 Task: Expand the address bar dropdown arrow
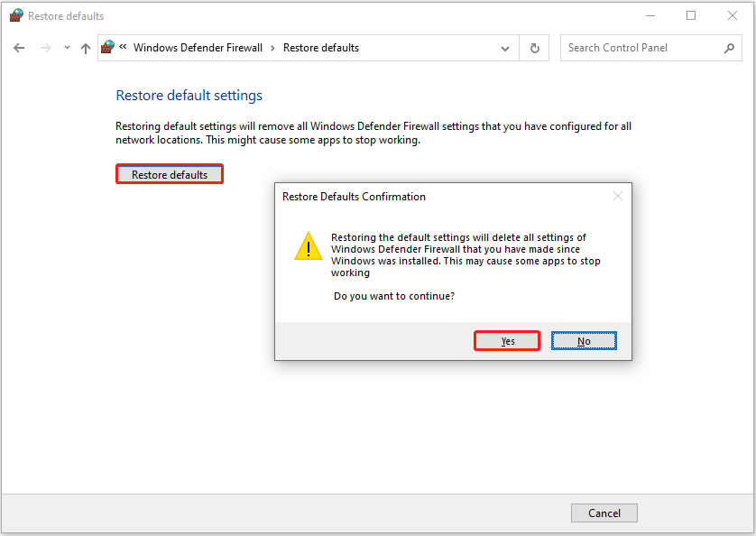[x=505, y=47]
